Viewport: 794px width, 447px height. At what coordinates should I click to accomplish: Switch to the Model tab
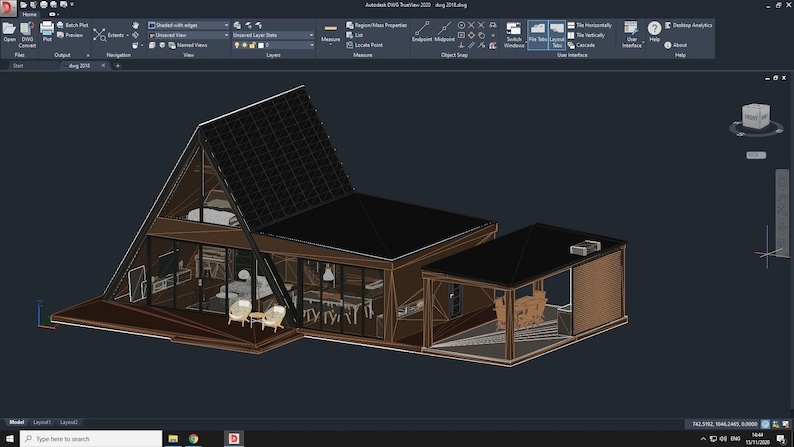(16, 422)
